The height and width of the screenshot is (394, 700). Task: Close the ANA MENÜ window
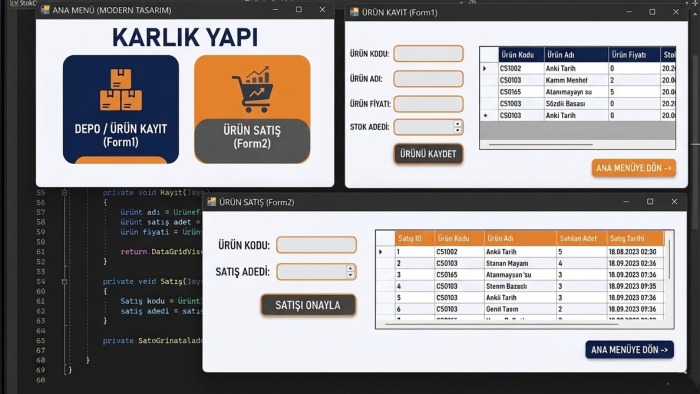pyautogui.click(x=322, y=9)
